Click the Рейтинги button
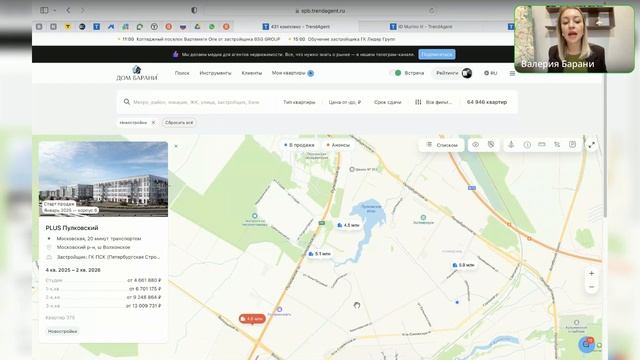Screen dimensions: 640x360 click(x=453, y=73)
